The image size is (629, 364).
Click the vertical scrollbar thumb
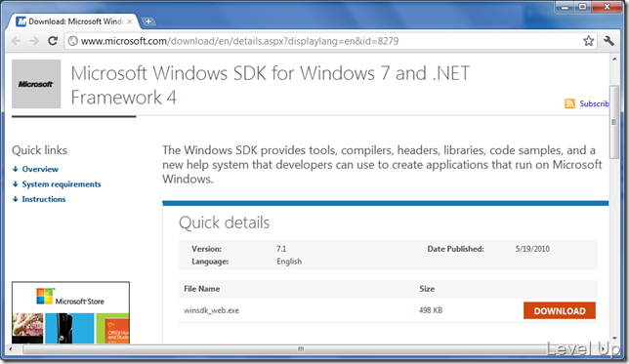(614, 122)
